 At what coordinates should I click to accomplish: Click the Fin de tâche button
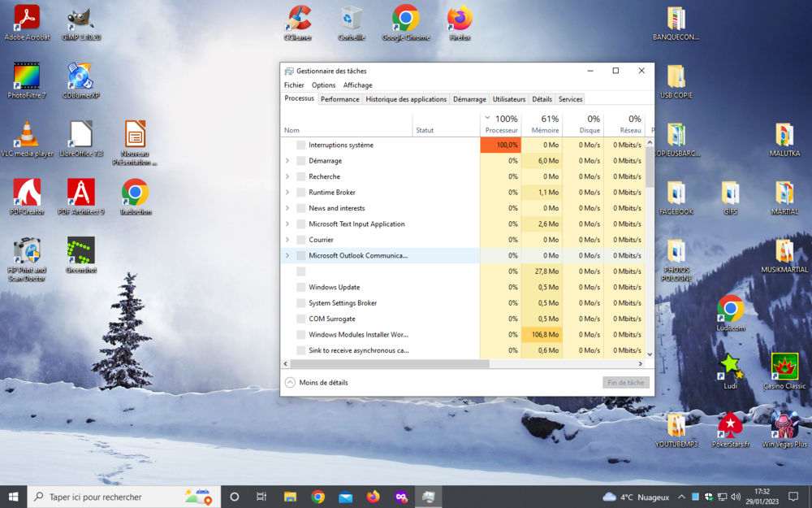(625, 382)
